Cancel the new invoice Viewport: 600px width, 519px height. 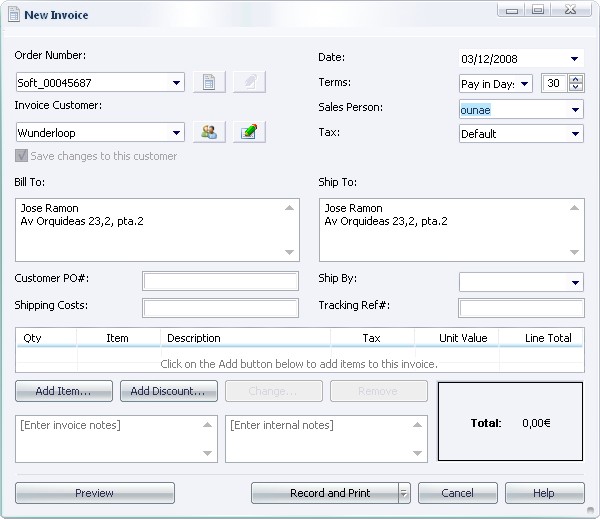point(458,493)
